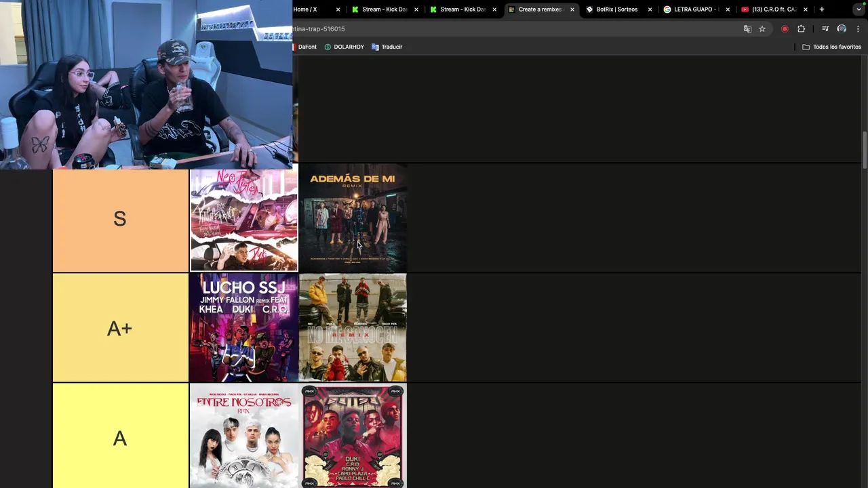Click the S tier label
868x488 pixels.
tap(120, 219)
